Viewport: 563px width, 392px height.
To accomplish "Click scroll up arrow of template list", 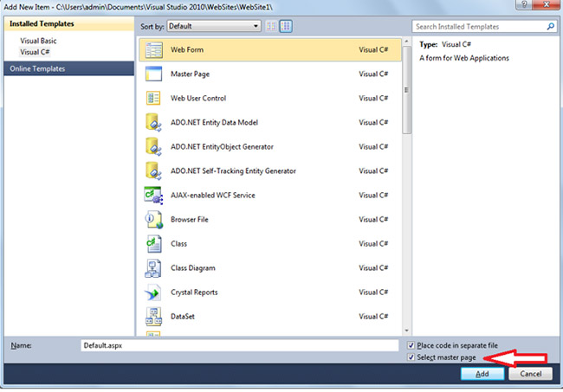I will pyautogui.click(x=406, y=42).
